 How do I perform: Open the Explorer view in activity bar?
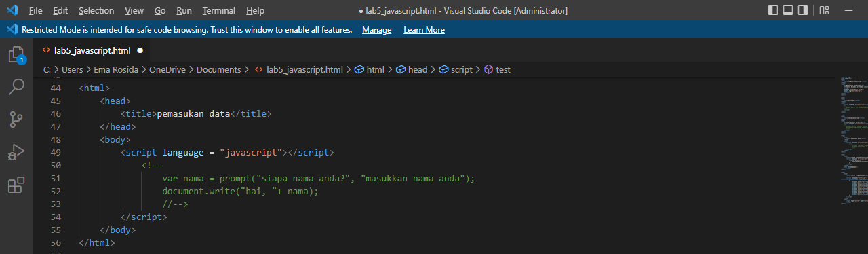point(16,54)
